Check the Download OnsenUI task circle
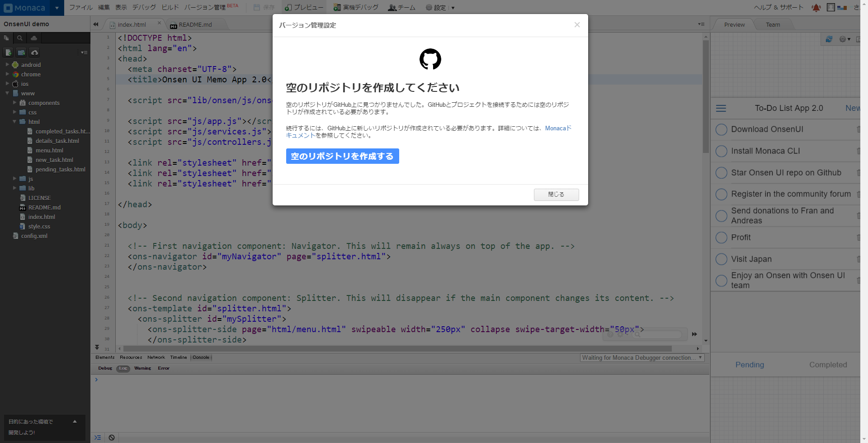This screenshot has width=868, height=443. pyautogui.click(x=721, y=129)
